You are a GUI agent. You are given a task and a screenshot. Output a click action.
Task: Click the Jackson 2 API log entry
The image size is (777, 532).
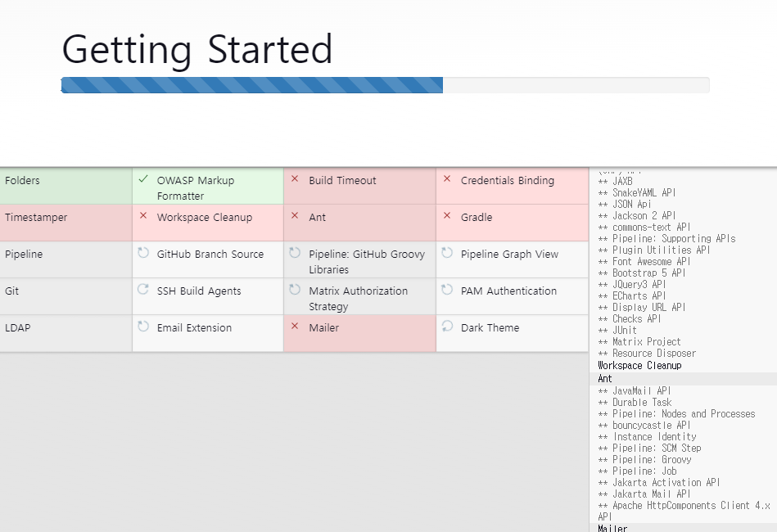[637, 215]
